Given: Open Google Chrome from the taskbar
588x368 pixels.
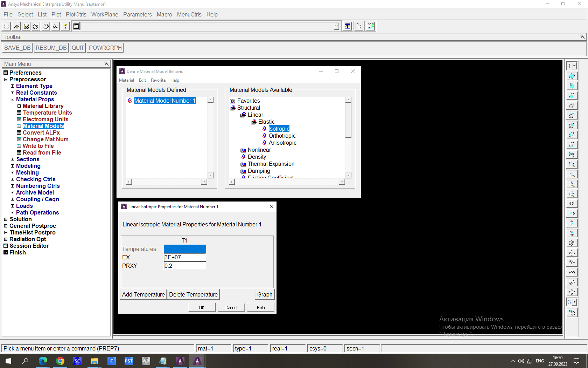Looking at the screenshot, I should pos(60,361).
